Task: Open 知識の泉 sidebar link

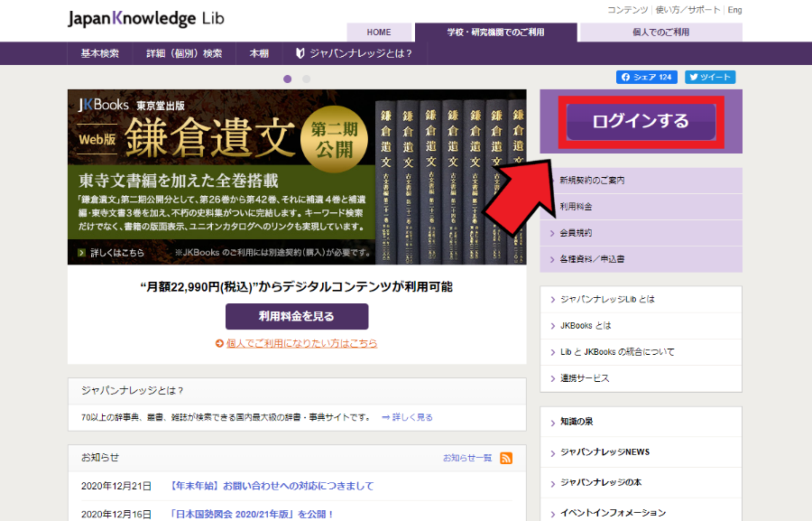Action: (x=641, y=422)
